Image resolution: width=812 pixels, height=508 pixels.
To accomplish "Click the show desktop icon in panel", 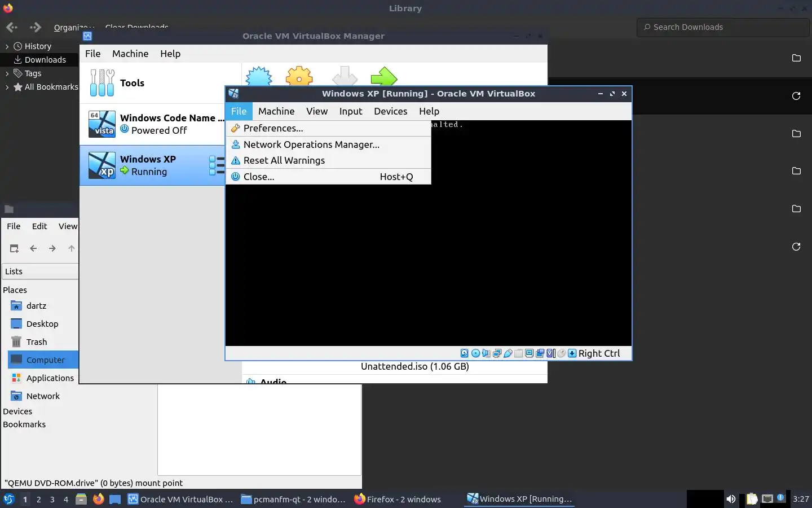I will click(x=115, y=499).
